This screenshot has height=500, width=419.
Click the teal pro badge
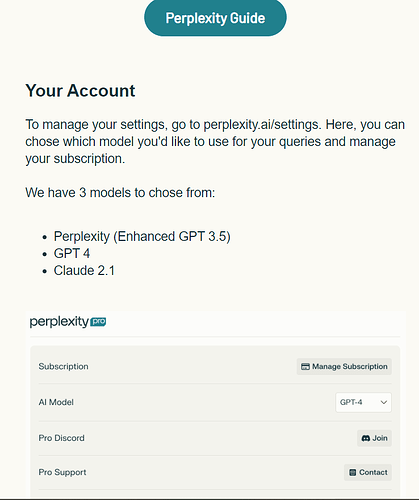coord(98,322)
